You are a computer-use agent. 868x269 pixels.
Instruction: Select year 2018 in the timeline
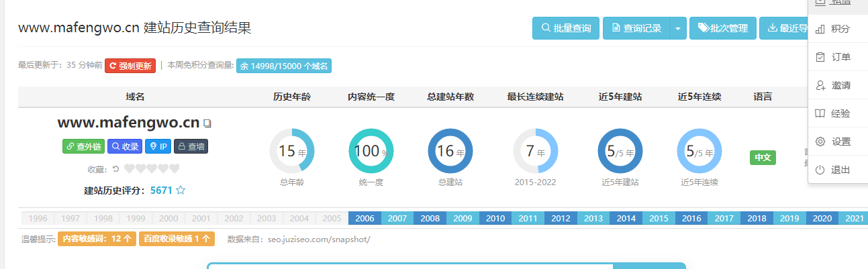click(x=757, y=218)
